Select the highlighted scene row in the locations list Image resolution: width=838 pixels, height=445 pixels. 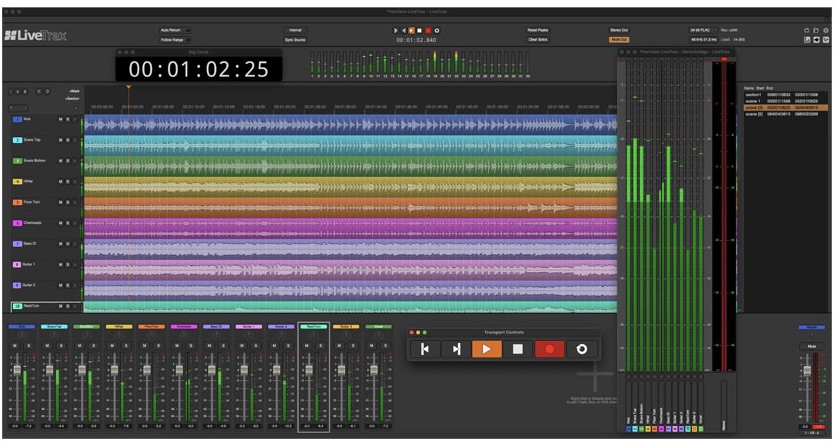pyautogui.click(x=786, y=108)
